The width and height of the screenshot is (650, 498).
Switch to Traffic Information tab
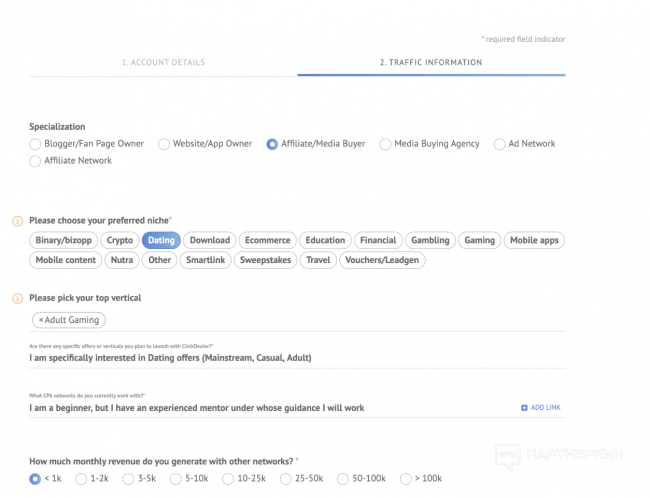(430, 62)
